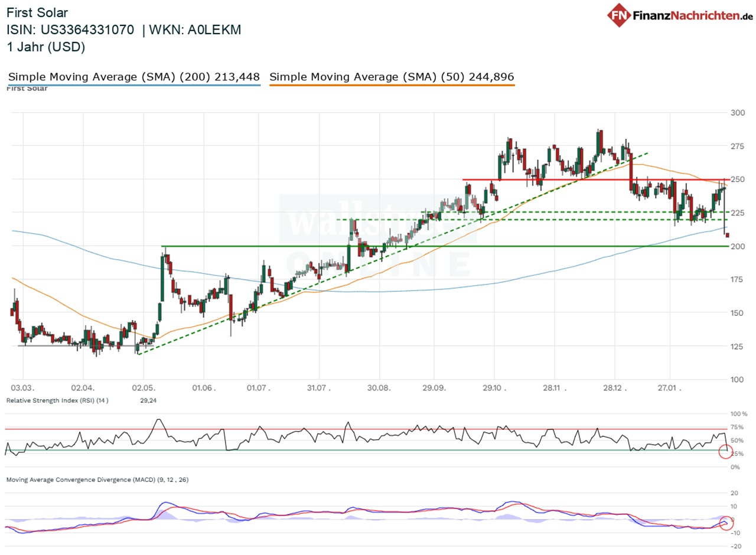Image resolution: width=756 pixels, height=555 pixels.
Task: Click the RSI value 29,24 readout
Action: (147, 400)
